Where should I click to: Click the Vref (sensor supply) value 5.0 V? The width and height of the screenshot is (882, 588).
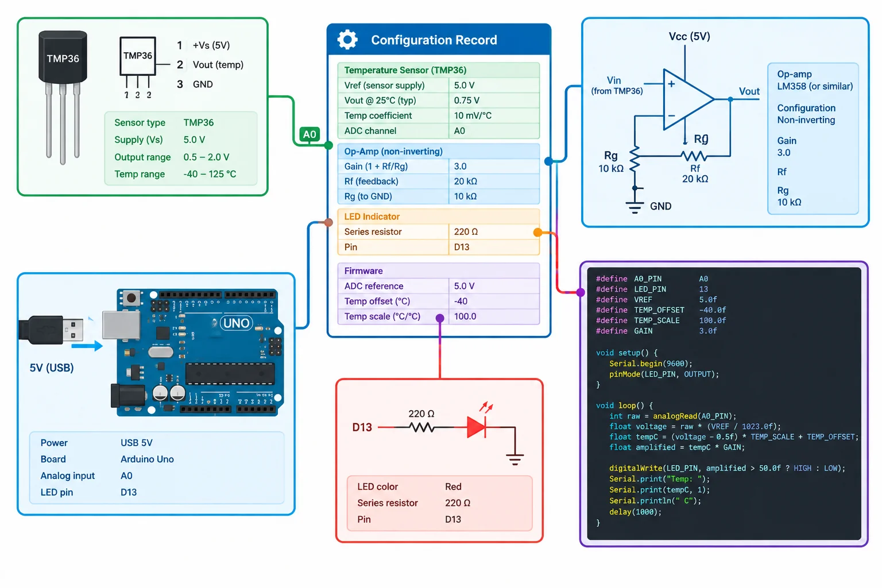(464, 86)
